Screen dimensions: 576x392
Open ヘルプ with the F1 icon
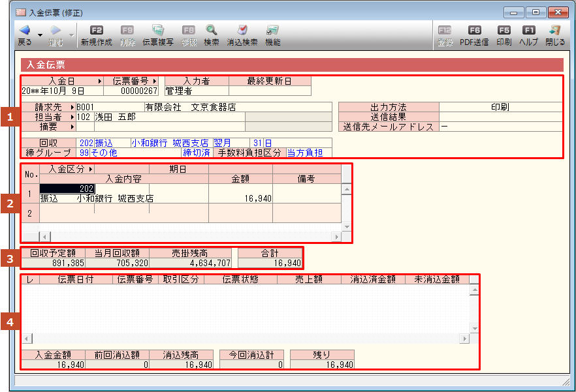[528, 31]
